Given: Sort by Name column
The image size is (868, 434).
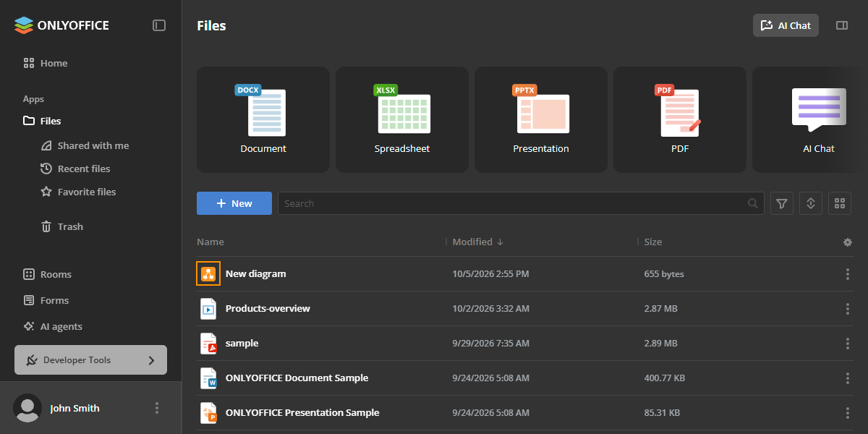Looking at the screenshot, I should (210, 242).
